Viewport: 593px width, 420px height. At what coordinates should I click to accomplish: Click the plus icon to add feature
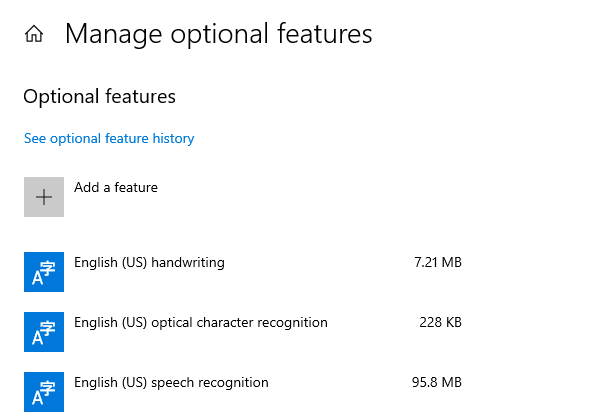(x=44, y=197)
